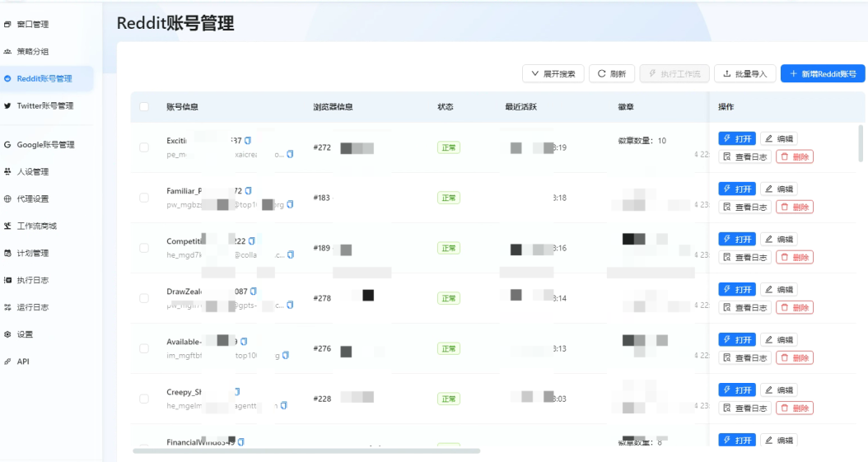This screenshot has width=868, height=462.
Task: Click 编辑 for browser #272 row
Action: pos(779,138)
